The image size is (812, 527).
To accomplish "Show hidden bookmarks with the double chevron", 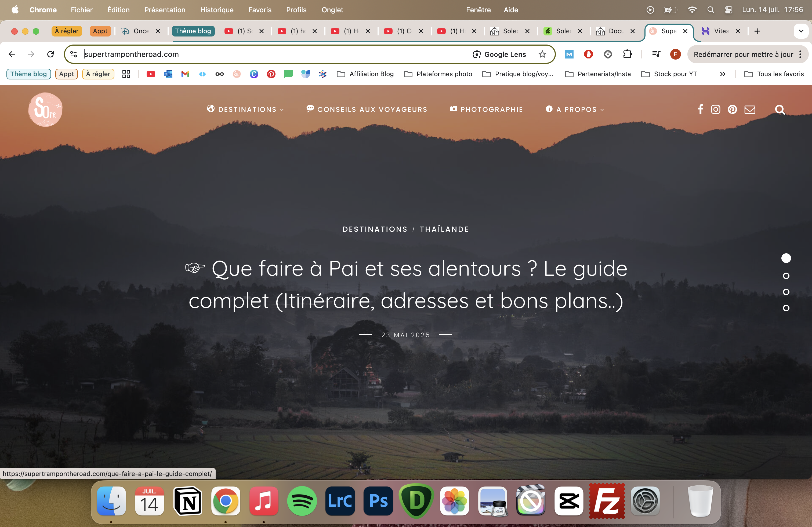I will 723,74.
